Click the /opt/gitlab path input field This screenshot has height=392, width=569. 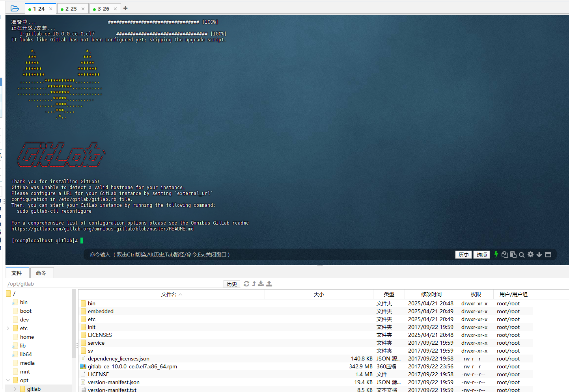99,284
